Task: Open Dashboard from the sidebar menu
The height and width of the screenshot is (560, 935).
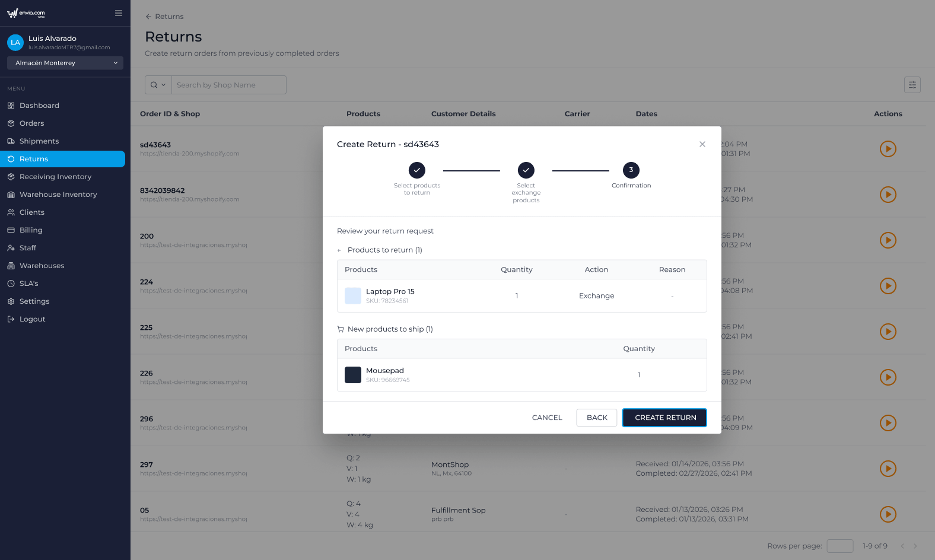Action: click(x=39, y=106)
